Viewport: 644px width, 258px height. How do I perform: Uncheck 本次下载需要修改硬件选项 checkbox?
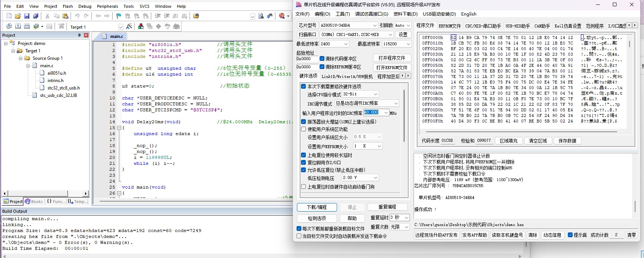pos(304,86)
